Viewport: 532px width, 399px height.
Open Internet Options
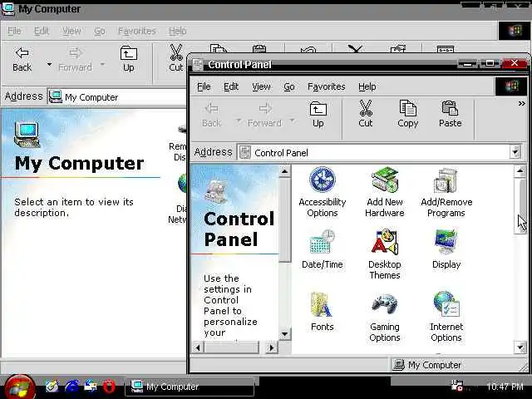446,318
